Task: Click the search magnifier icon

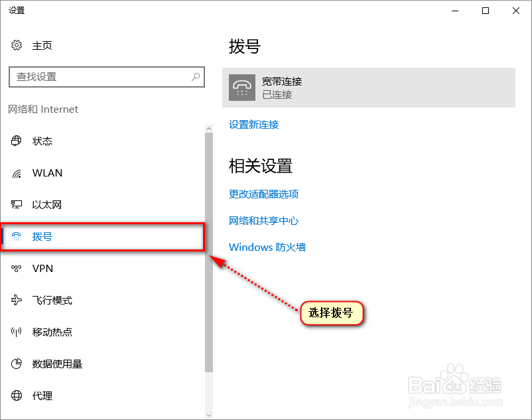Action: click(196, 77)
